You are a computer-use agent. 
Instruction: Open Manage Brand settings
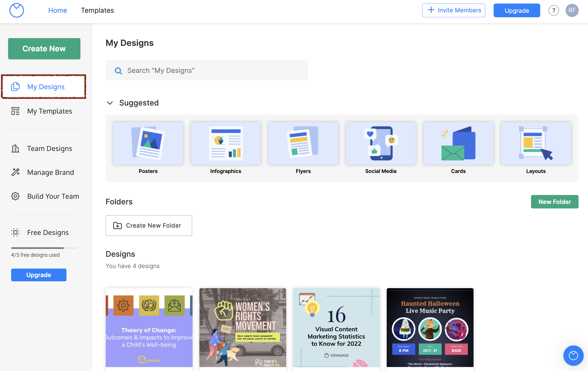point(51,172)
